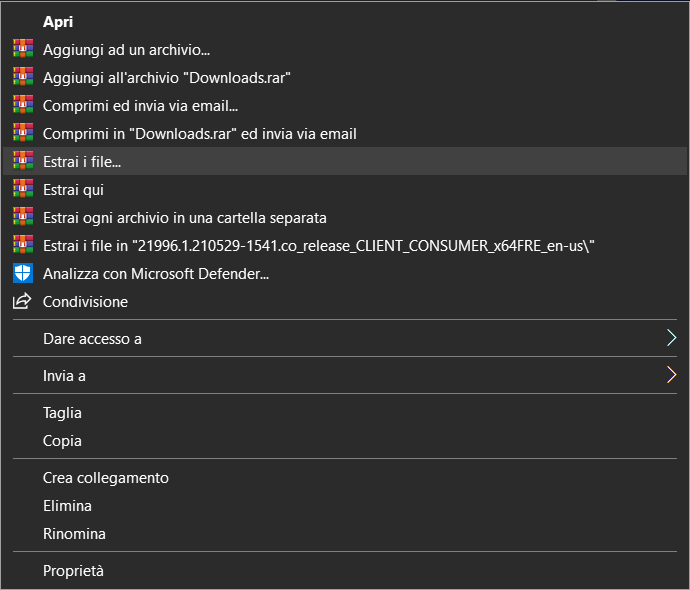Choose "Taglia" to cut the file
690x590 pixels.
click(62, 413)
